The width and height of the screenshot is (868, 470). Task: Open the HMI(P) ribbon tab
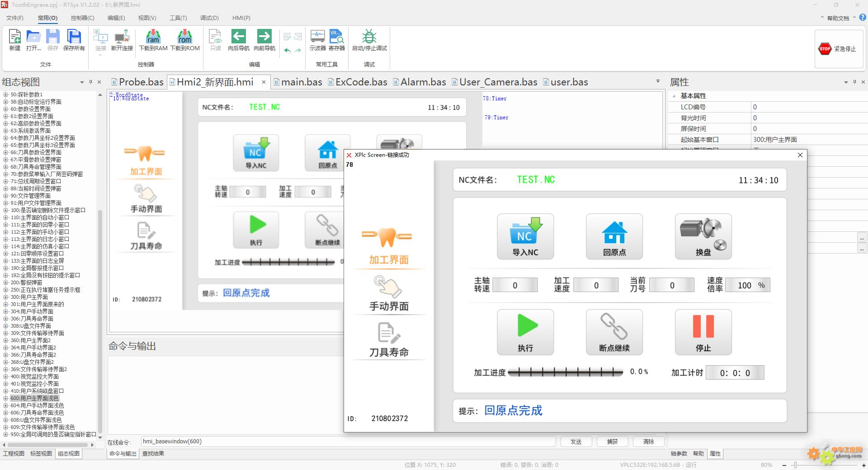[241, 18]
